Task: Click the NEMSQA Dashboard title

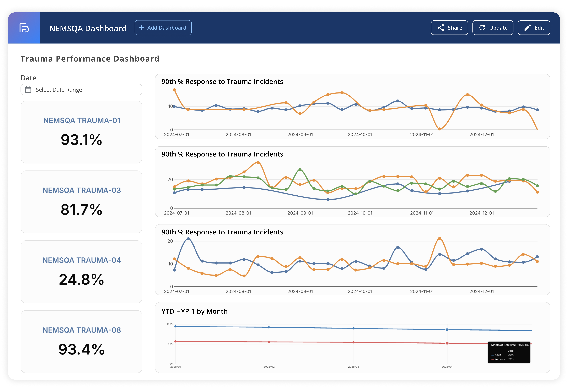Action: coord(88,28)
